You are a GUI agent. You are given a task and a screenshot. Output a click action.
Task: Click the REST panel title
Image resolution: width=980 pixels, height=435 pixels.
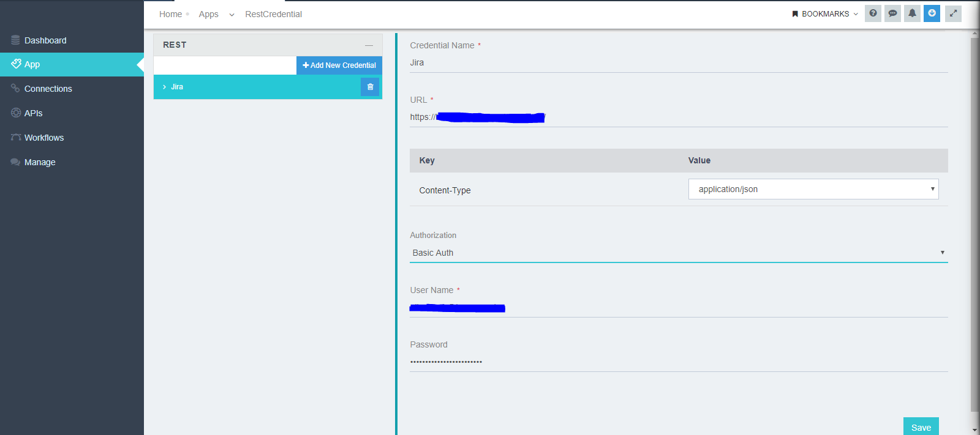(175, 45)
